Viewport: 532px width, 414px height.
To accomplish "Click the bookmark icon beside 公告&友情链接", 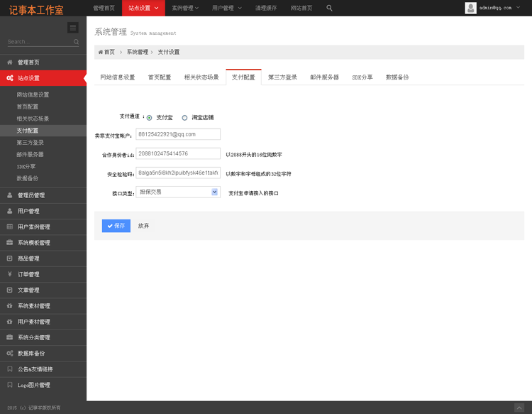I will [x=10, y=369].
